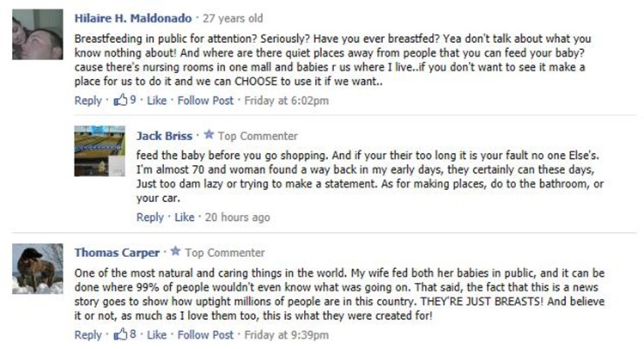644x349 pixels.
Task: Reply to Thomas Carper's comment
Action: pyautogui.click(x=88, y=334)
